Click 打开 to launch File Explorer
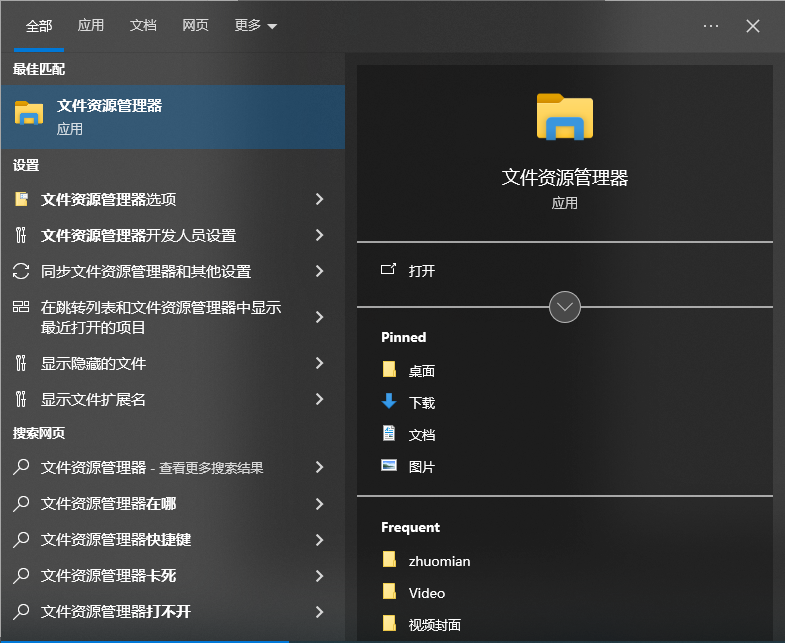This screenshot has height=643, width=785. tap(422, 271)
